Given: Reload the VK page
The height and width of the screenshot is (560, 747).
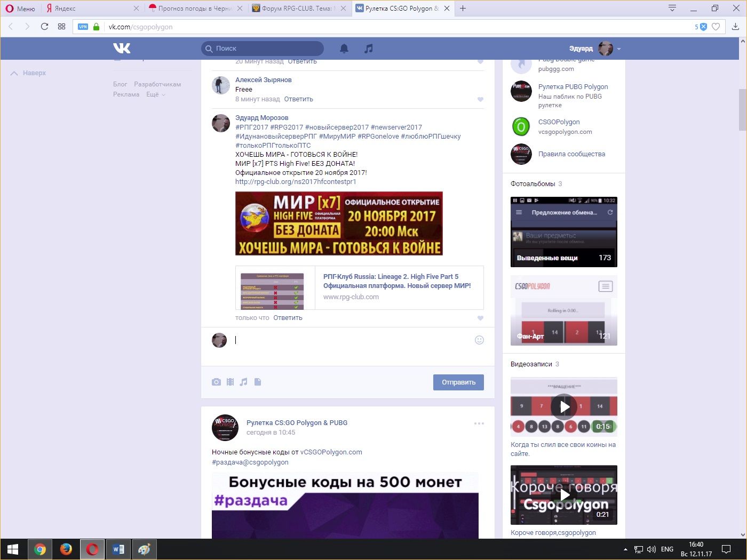Looking at the screenshot, I should [44, 27].
